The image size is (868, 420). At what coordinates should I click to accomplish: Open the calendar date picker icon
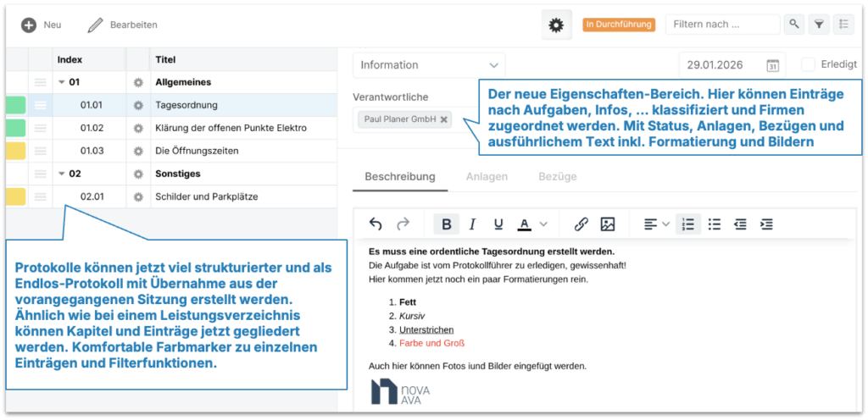click(x=772, y=65)
